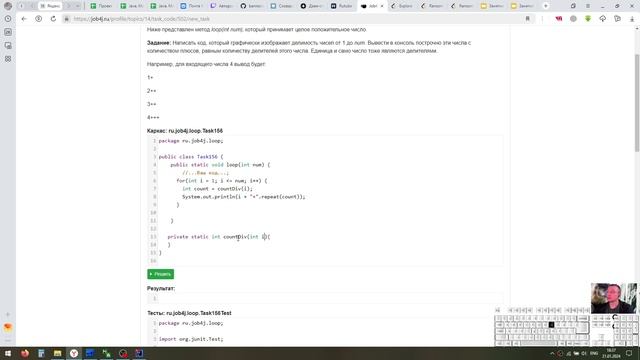Bookmark this page with the bookmark icon
Image resolution: width=640 pixels, height=360 pixels.
point(527,19)
